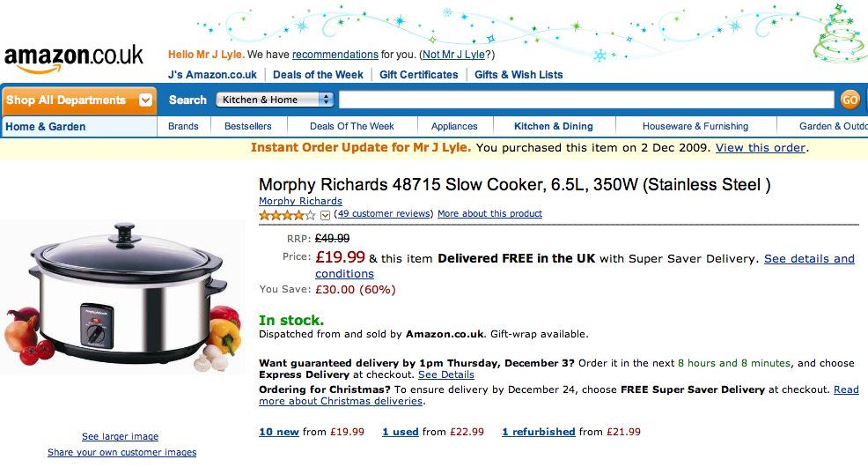This screenshot has height=467, width=868.
Task: View this order link
Action: [760, 148]
